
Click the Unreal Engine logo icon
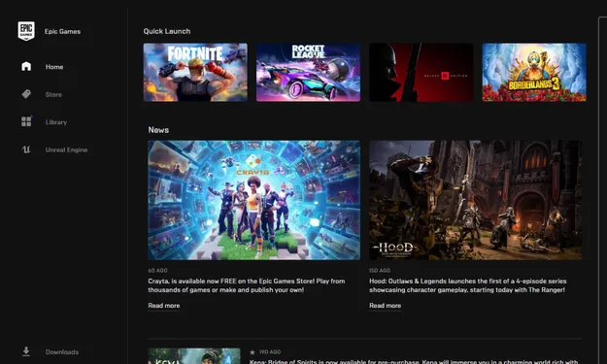26,149
